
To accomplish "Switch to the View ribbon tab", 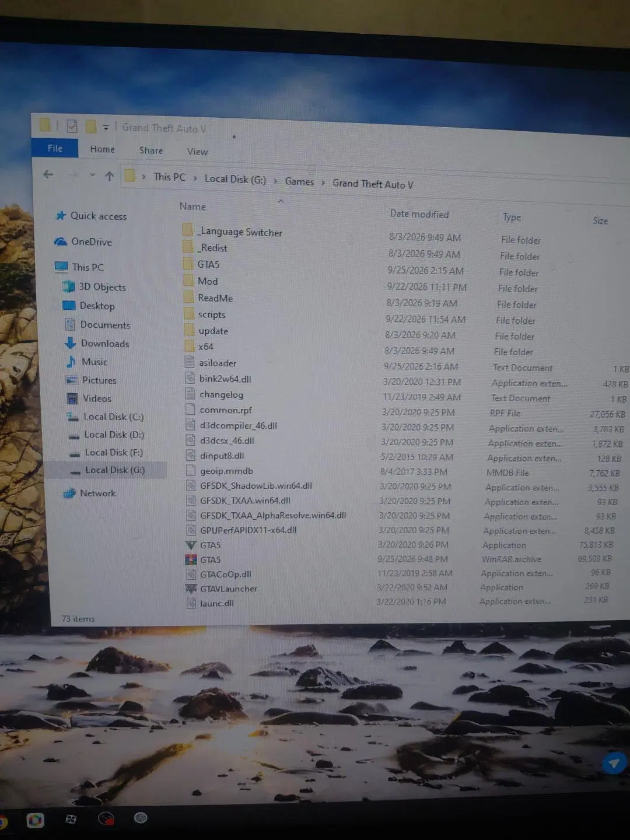I will click(197, 152).
